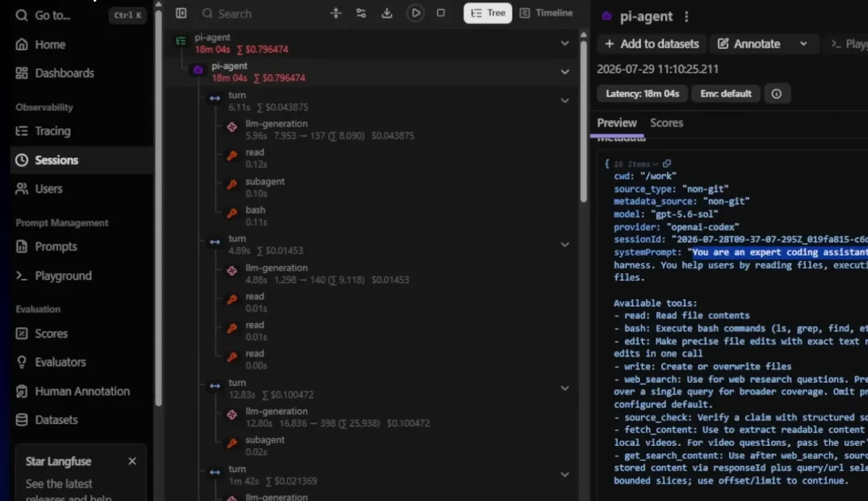Screen dimensions: 868x501
Task: Switch to Timeline view
Action: pos(546,13)
